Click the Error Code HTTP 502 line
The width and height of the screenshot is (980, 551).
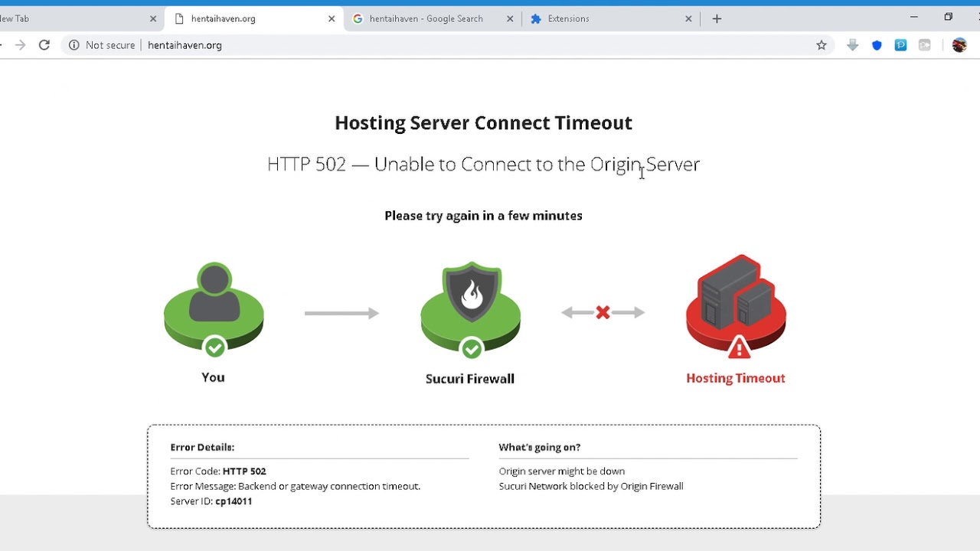[218, 471]
